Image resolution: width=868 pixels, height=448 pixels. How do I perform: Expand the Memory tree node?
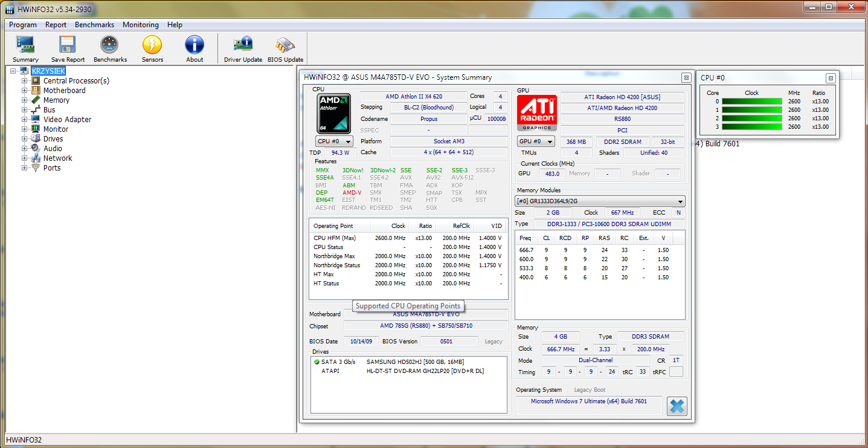25,100
